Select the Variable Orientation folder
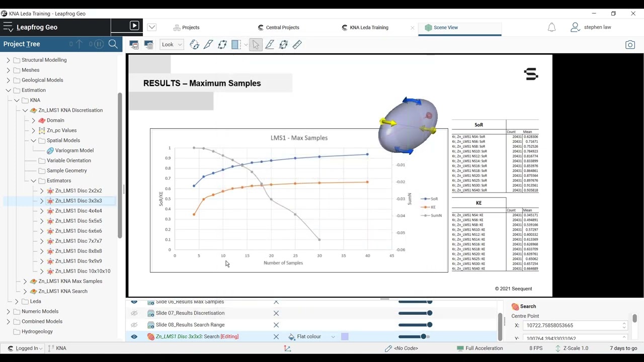The height and width of the screenshot is (362, 644). [68, 160]
